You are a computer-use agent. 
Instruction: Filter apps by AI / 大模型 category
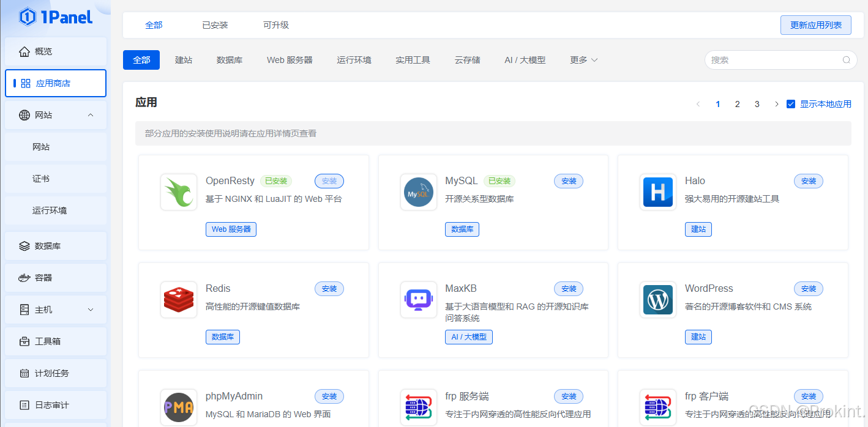[x=525, y=60]
